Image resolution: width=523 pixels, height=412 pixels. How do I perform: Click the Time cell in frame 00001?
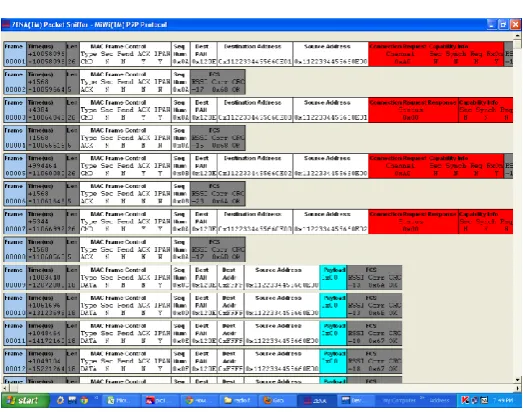pyautogui.click(x=46, y=54)
